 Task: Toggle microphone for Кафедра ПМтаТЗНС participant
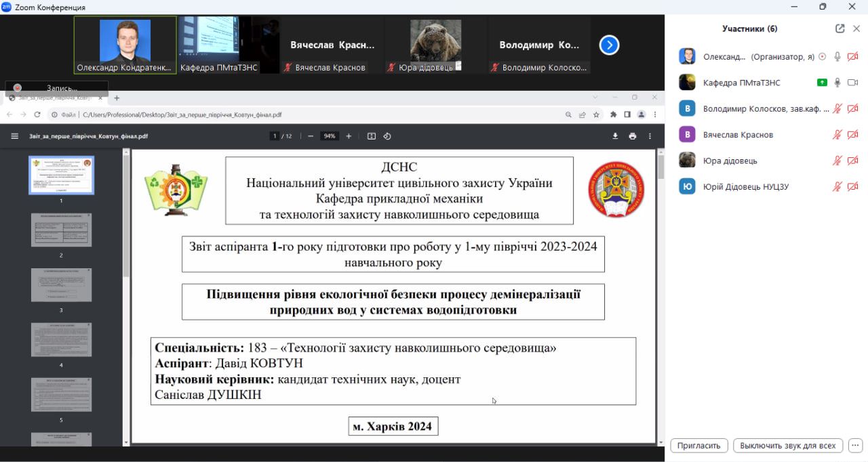click(x=837, y=83)
